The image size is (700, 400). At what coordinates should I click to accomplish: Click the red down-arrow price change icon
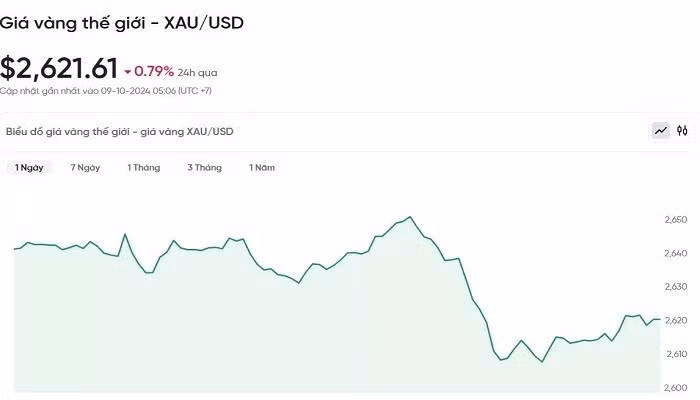(128, 72)
